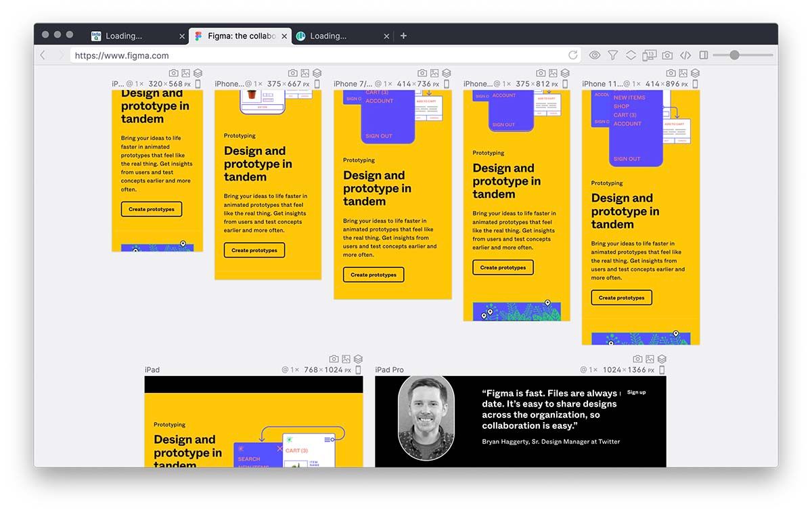Close the first Loading tab
This screenshot has width=812, height=512.
tap(182, 37)
